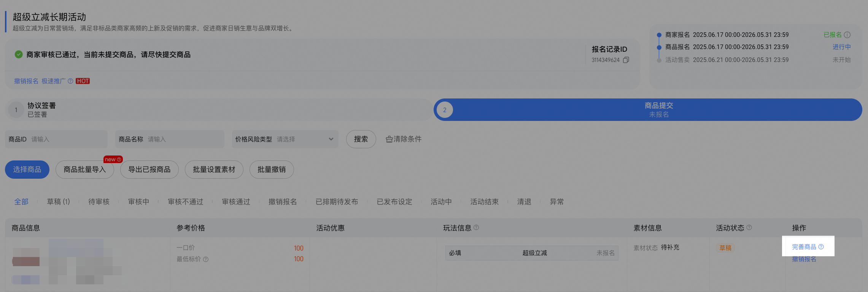Viewport: 868px width, 292px height.
Task: Open help on the new badge
Action: point(119,159)
